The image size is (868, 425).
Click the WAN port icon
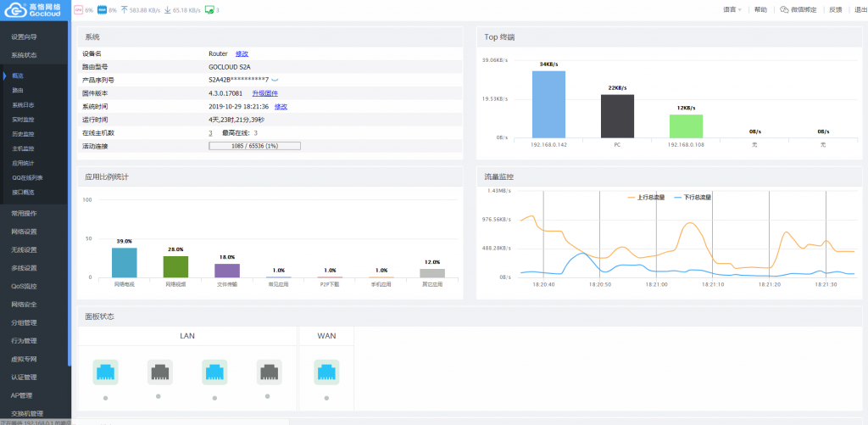(326, 372)
